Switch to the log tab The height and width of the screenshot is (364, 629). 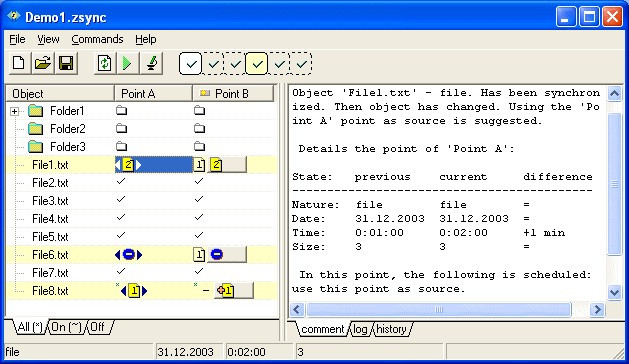pos(360,329)
